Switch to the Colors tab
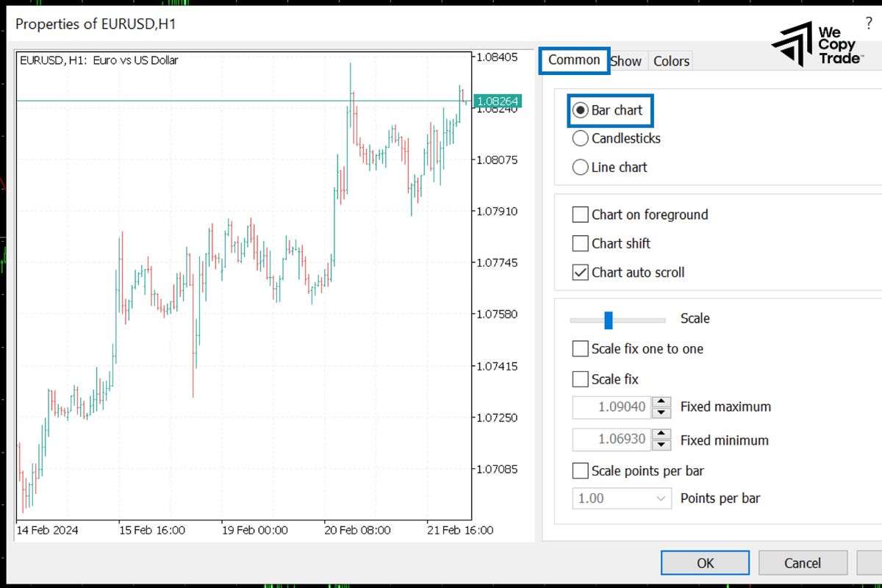 670,61
